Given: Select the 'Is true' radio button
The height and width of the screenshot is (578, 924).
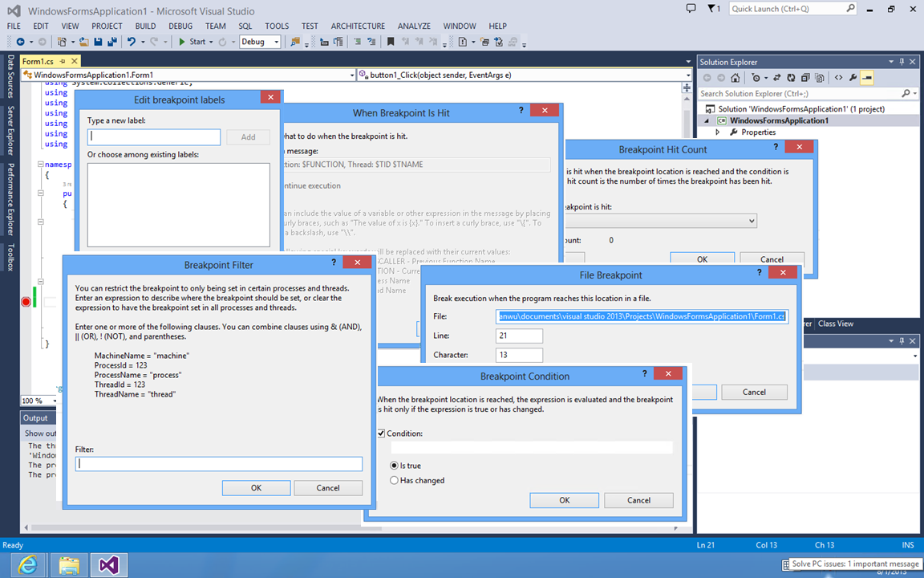Looking at the screenshot, I should 394,466.
